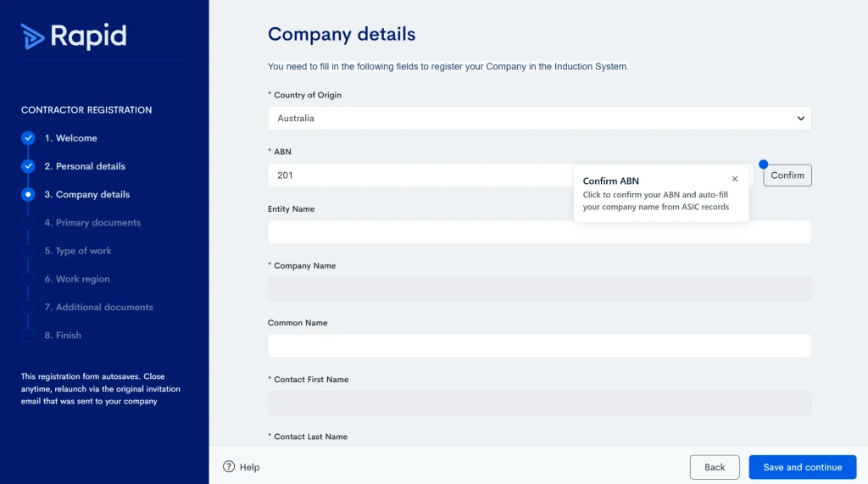
Task: Click the Confirm ABN tooltip title
Action: coord(610,181)
